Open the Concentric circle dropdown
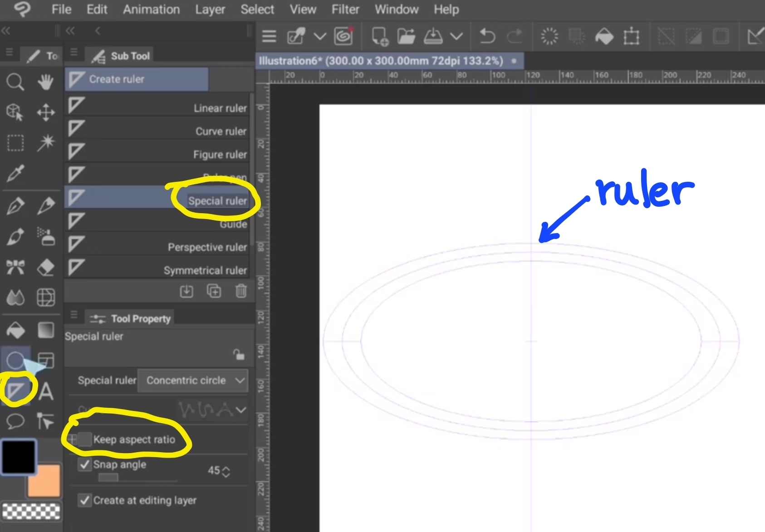This screenshot has width=765, height=532. (x=193, y=380)
